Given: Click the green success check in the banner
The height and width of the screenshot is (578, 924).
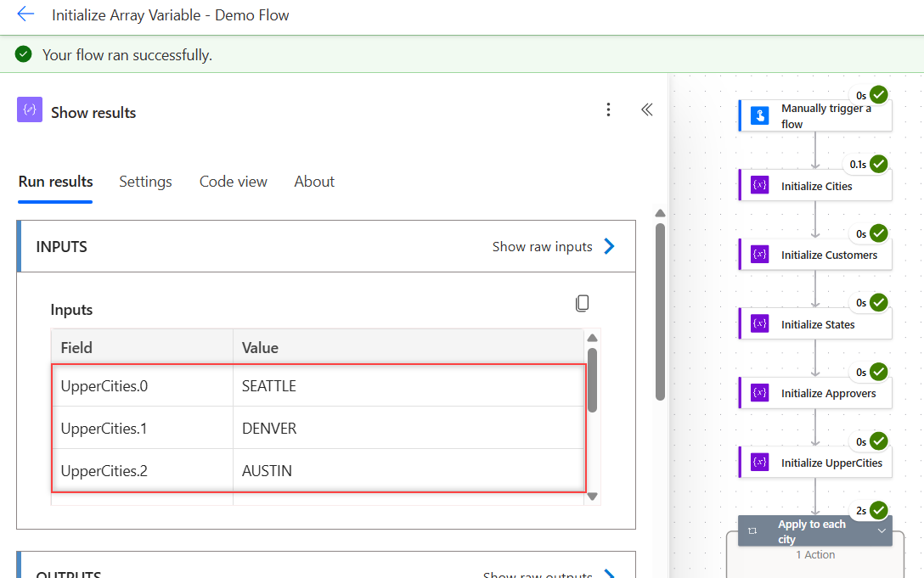Looking at the screenshot, I should (23, 54).
